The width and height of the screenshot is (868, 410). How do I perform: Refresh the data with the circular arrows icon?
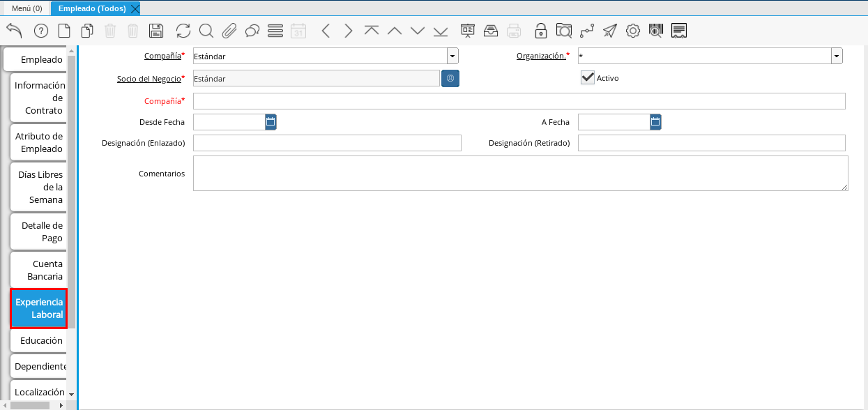(183, 31)
